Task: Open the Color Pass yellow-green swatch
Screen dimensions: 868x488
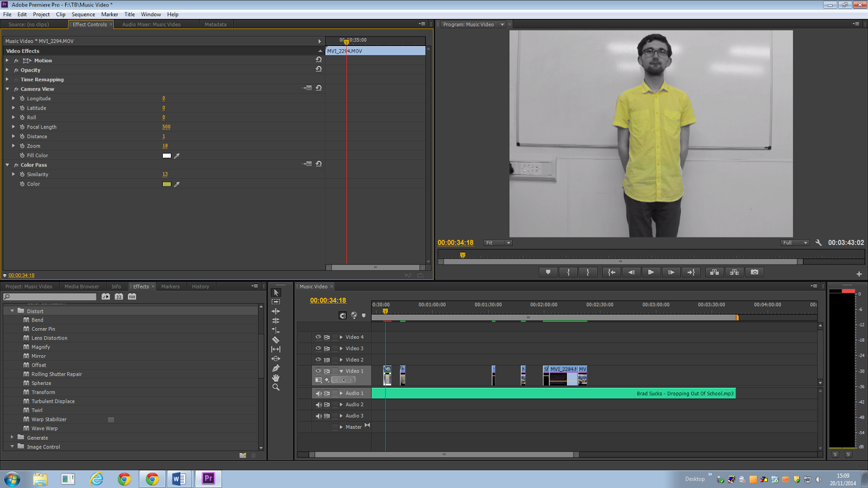Action: (167, 184)
